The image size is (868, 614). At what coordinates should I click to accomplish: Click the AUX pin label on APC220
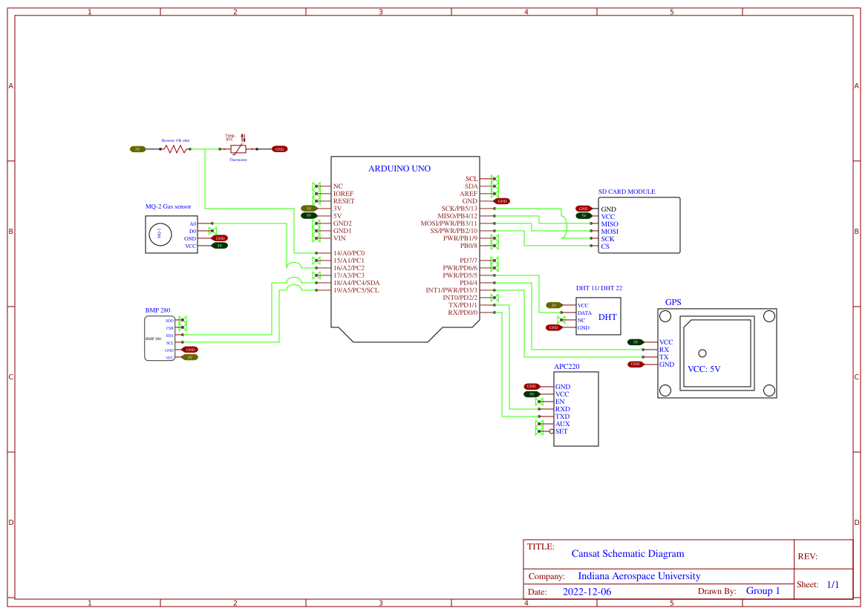(x=562, y=424)
